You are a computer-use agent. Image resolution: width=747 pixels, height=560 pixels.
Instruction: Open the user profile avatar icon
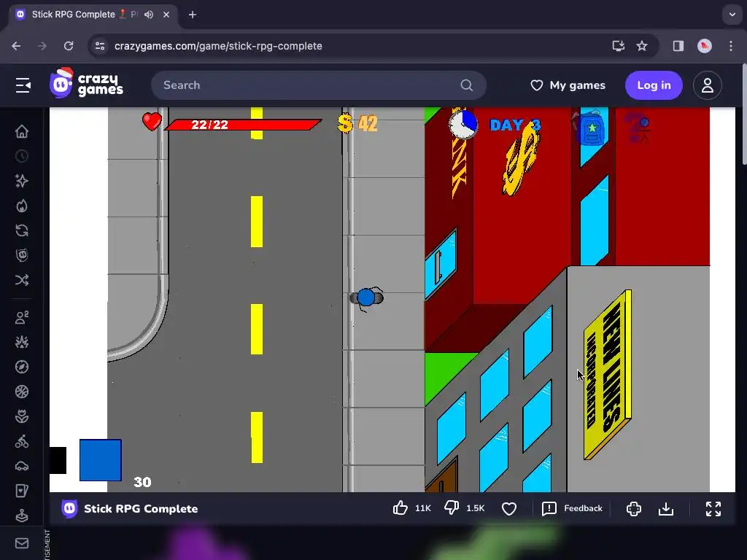click(708, 85)
